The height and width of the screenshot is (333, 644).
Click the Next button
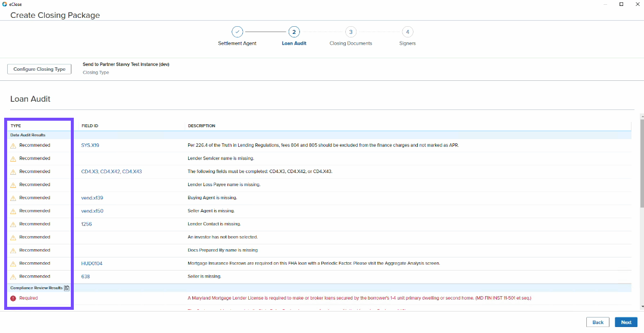[626, 322]
